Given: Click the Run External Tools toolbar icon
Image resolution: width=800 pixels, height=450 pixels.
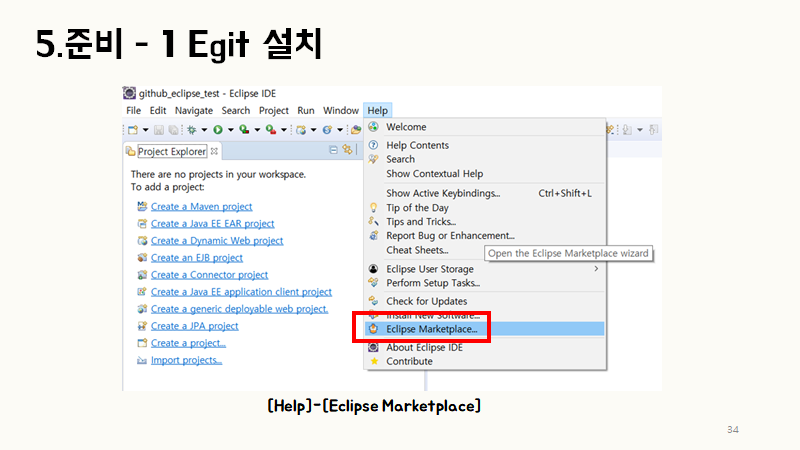Looking at the screenshot, I should pyautogui.click(x=271, y=130).
